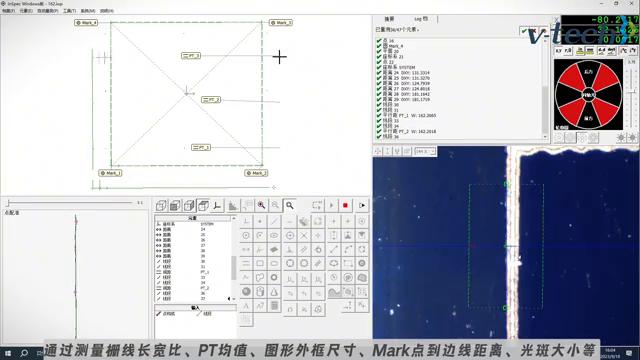Choose the intersection X construction tool
640x360 pixels.
pyautogui.click(x=304, y=236)
